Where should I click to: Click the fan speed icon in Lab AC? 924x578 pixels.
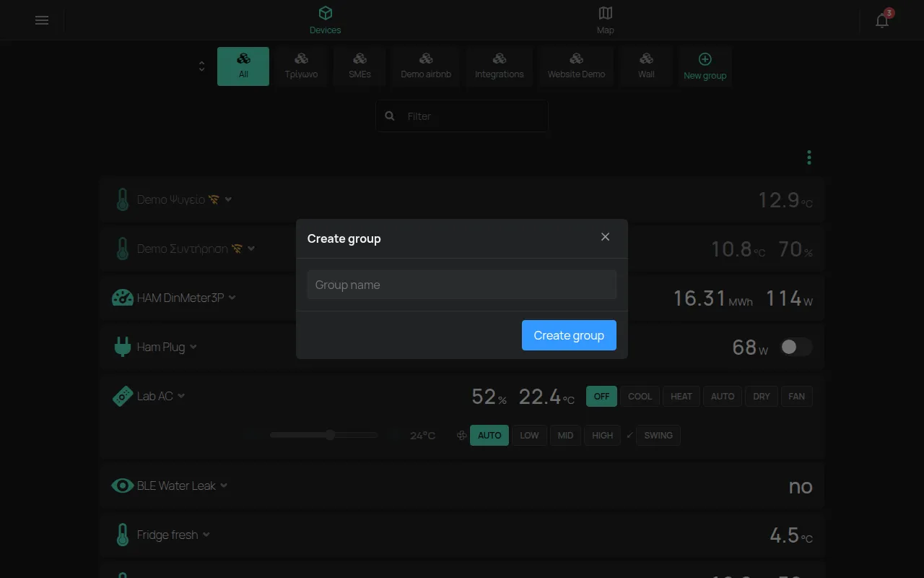click(x=461, y=436)
